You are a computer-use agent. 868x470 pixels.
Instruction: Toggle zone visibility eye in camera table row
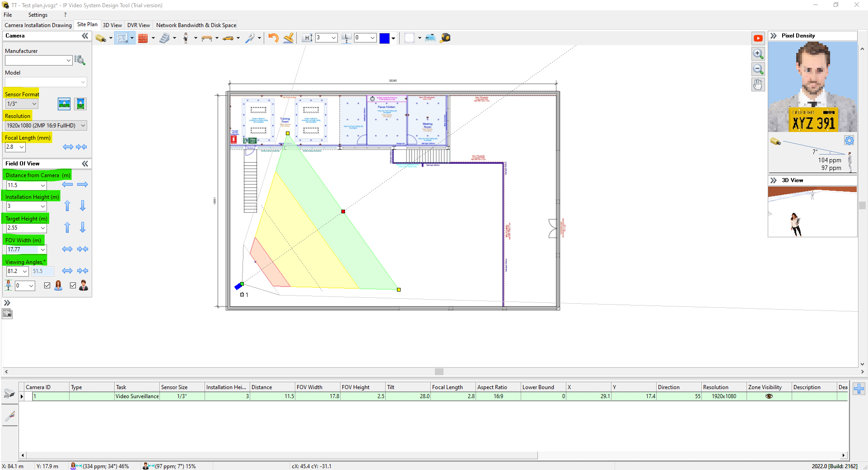pos(769,396)
